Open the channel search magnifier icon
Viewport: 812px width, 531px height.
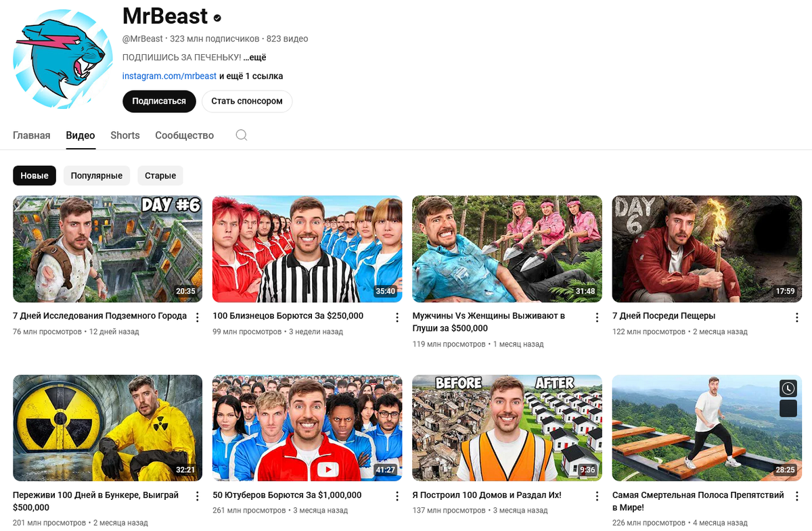(242, 135)
